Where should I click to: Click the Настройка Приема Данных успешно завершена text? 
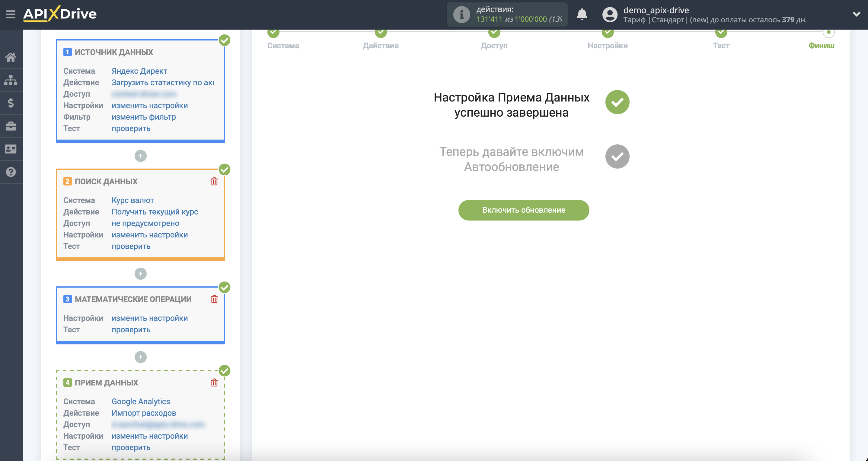coord(511,105)
